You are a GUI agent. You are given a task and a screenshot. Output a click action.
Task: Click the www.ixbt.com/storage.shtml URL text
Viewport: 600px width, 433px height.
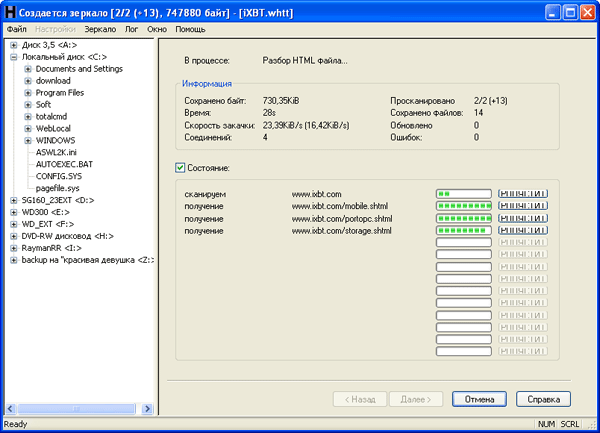pos(341,231)
